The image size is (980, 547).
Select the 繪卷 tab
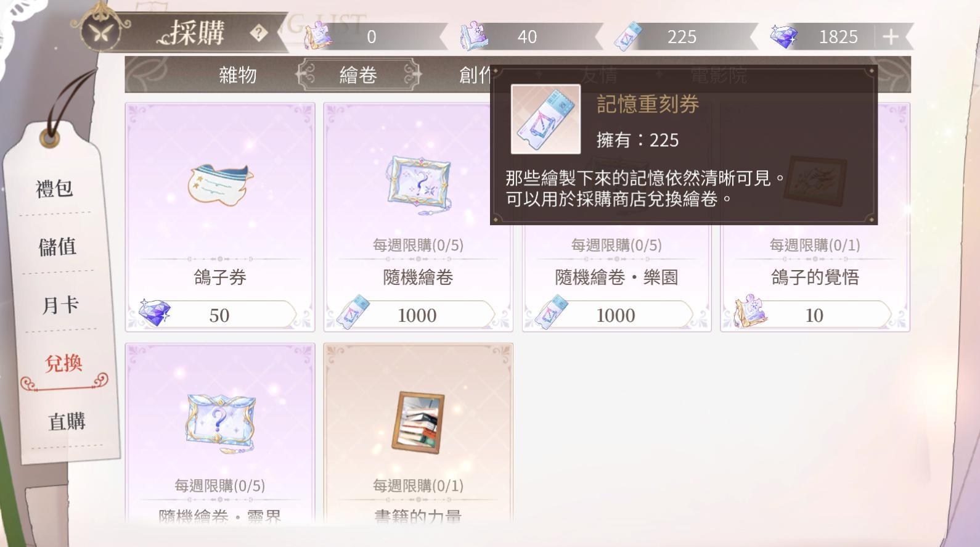[x=358, y=75]
